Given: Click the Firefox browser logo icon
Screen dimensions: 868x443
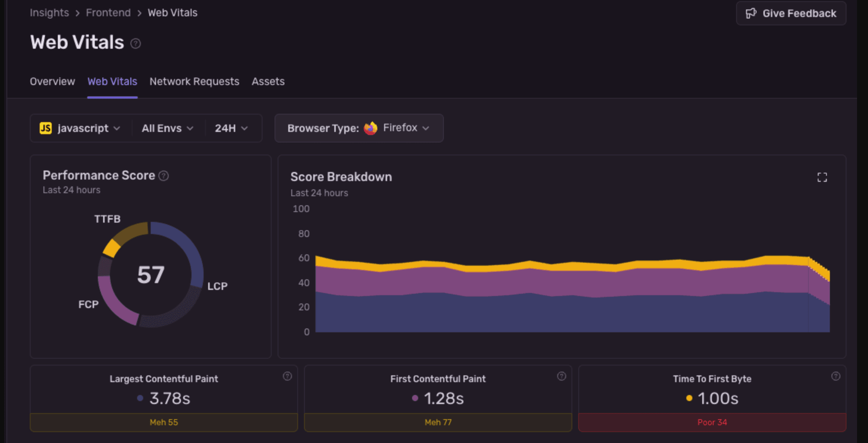Looking at the screenshot, I should coord(371,128).
